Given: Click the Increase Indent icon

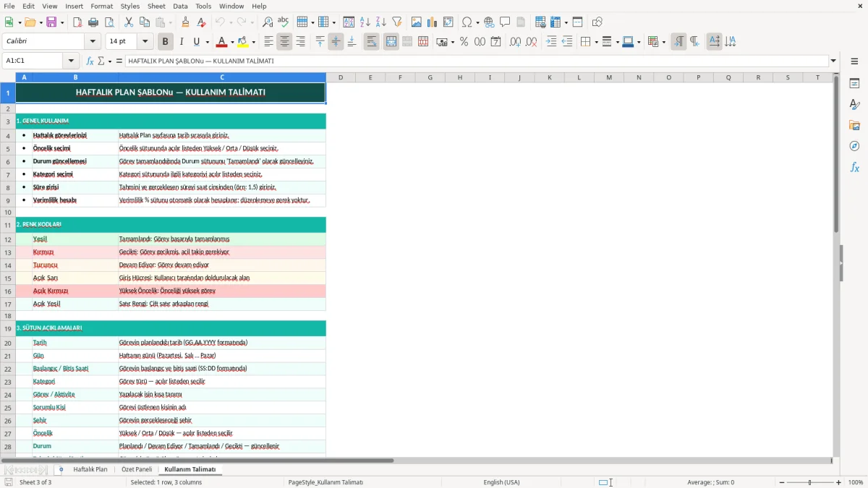Looking at the screenshot, I should 551,42.
